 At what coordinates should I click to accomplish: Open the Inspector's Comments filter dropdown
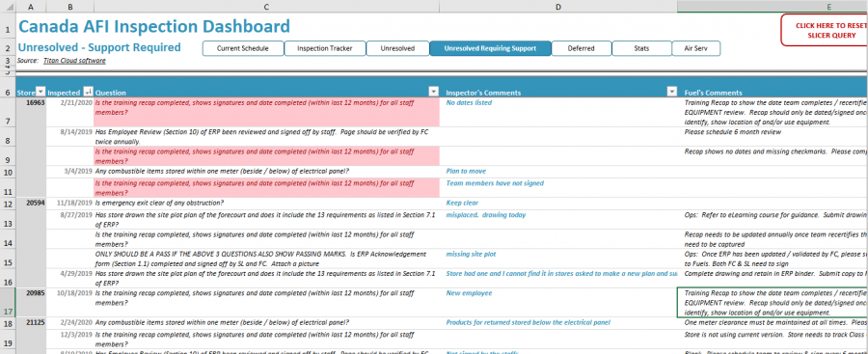(x=672, y=92)
